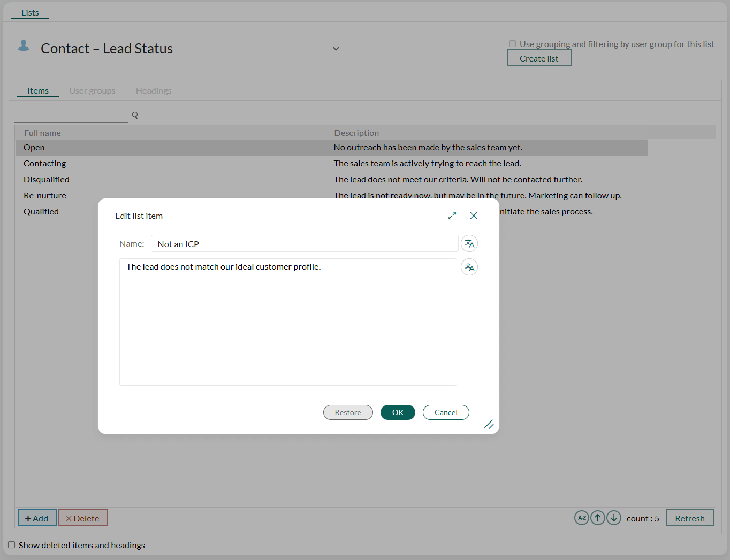Click the translate icon next to Name field
Viewport: 730px width, 560px height.
469,243
